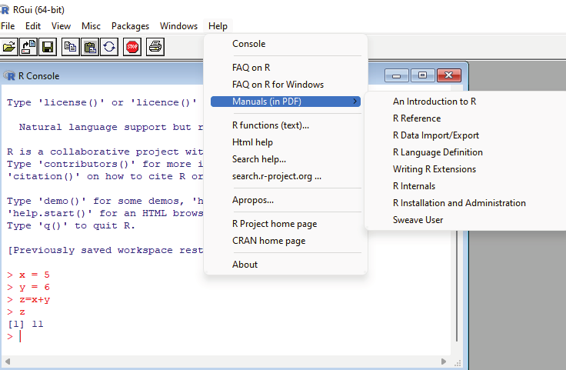Click the Paste clipboard toolbar icon
This screenshot has height=370, width=566.
pyautogui.click(x=90, y=47)
